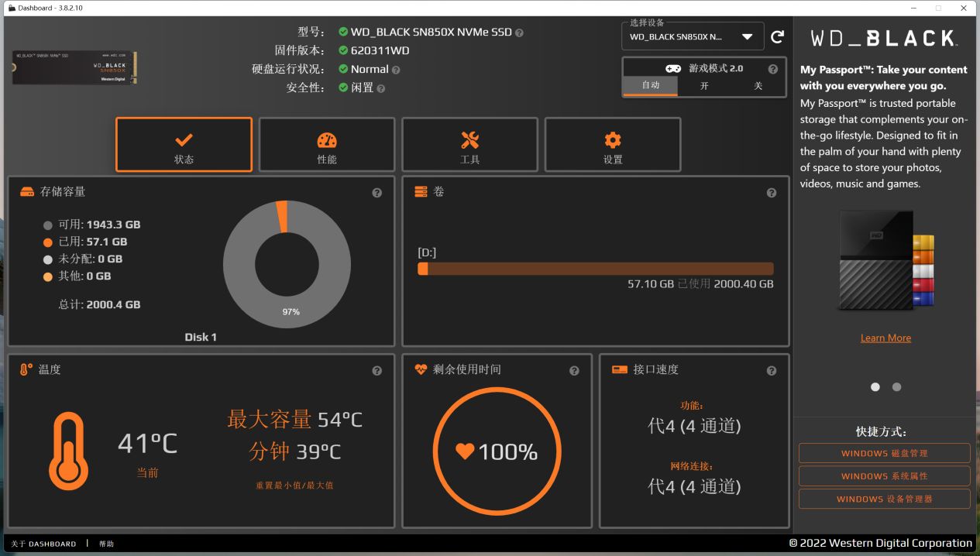Open the 工具 tools tab

pyautogui.click(x=469, y=145)
